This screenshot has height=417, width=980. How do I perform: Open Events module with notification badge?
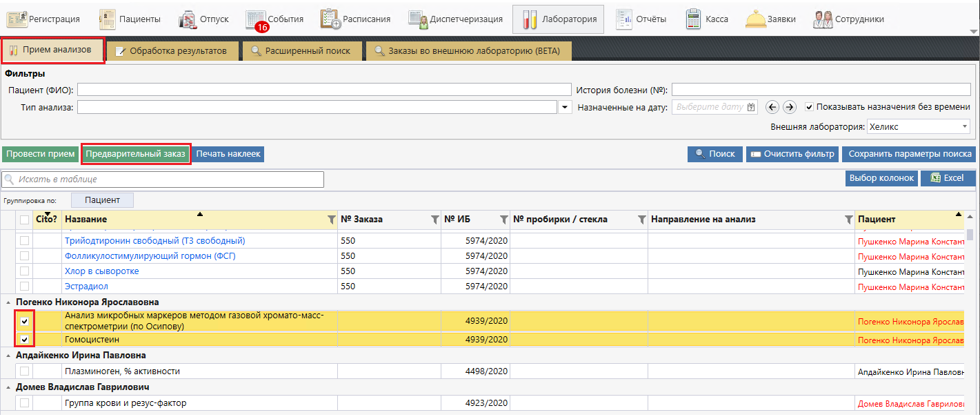[x=274, y=19]
